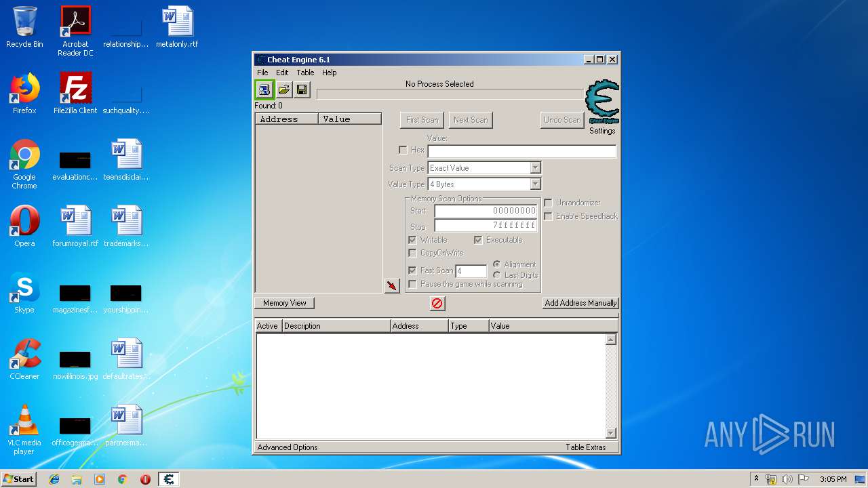
Task: Show hidden system tray icons arrow
Action: [756, 479]
